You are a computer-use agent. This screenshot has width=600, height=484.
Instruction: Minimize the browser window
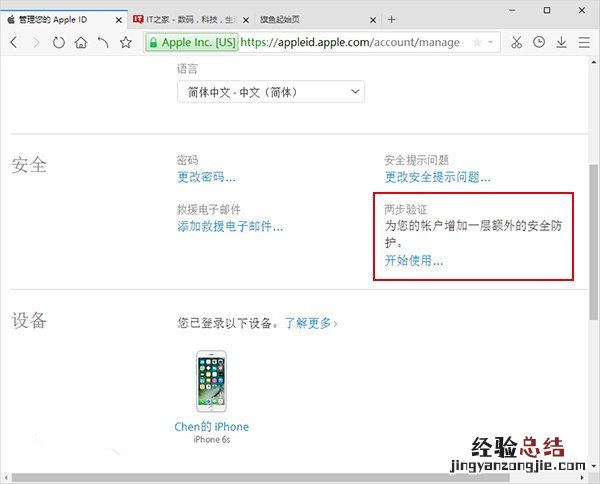click(x=512, y=11)
